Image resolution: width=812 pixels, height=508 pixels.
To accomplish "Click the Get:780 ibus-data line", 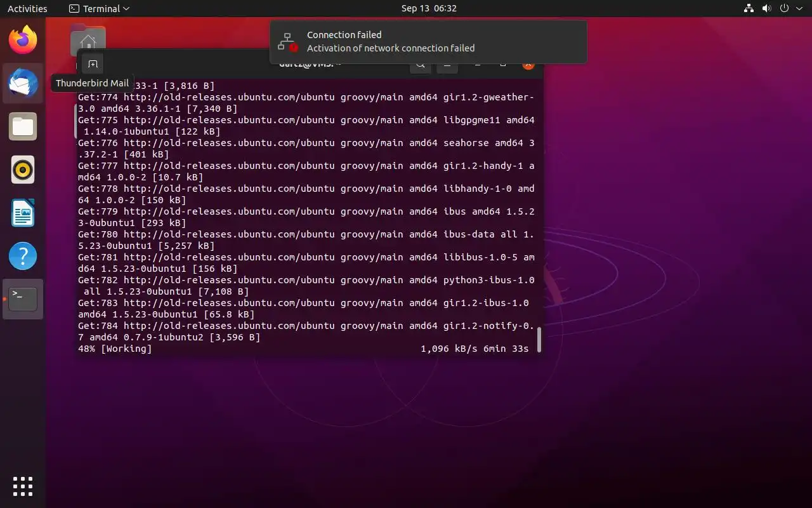I will pos(306,240).
